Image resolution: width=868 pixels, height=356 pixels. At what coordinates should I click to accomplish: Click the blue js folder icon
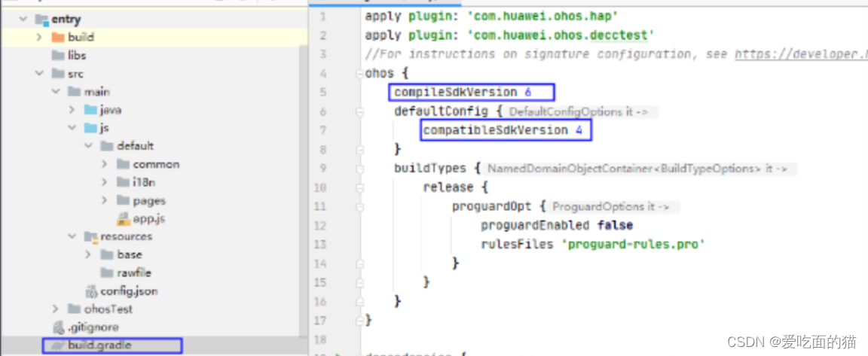click(x=90, y=128)
